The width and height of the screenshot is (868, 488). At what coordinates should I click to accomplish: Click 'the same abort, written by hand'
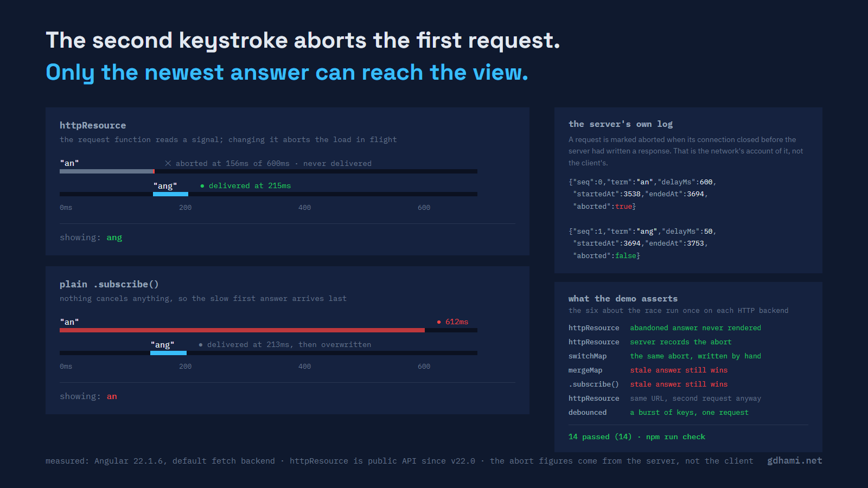[695, 356]
